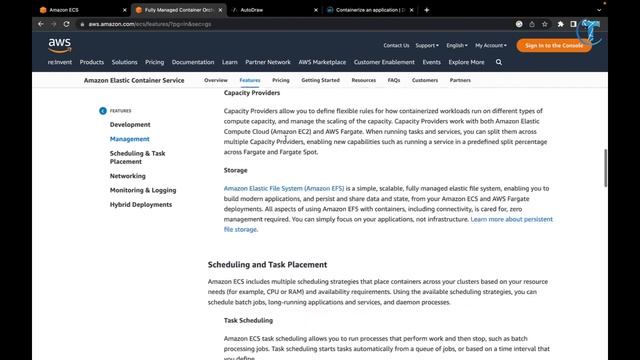Open the Pricing menu in AWS navigation
Viewport: 640px width, 360px height.
point(155,62)
